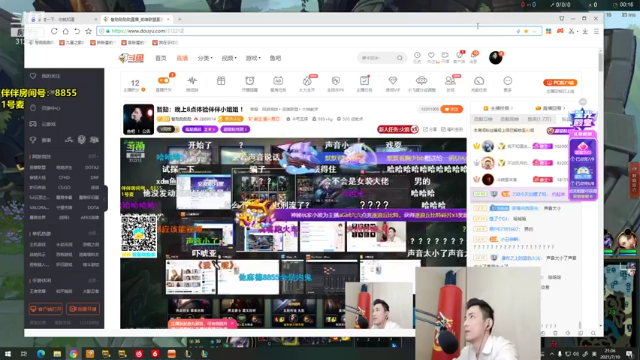Click the orange 关注 follow button

coord(451,109)
